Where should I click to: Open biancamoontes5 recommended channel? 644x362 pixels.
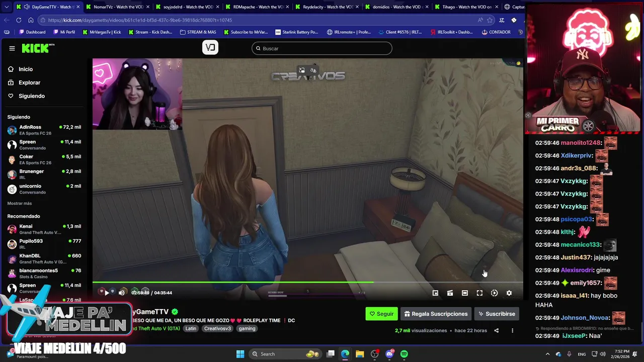pyautogui.click(x=44, y=274)
